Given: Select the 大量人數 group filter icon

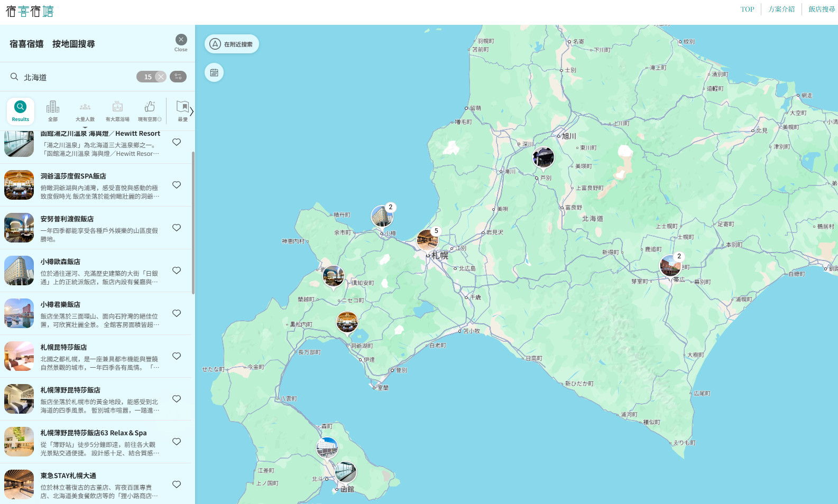Looking at the screenshot, I should tap(85, 110).
